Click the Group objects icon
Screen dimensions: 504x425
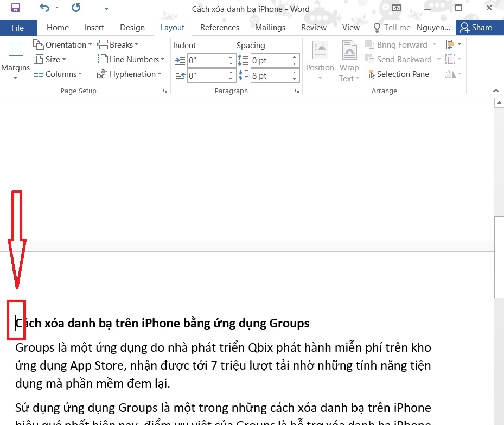[453, 59]
